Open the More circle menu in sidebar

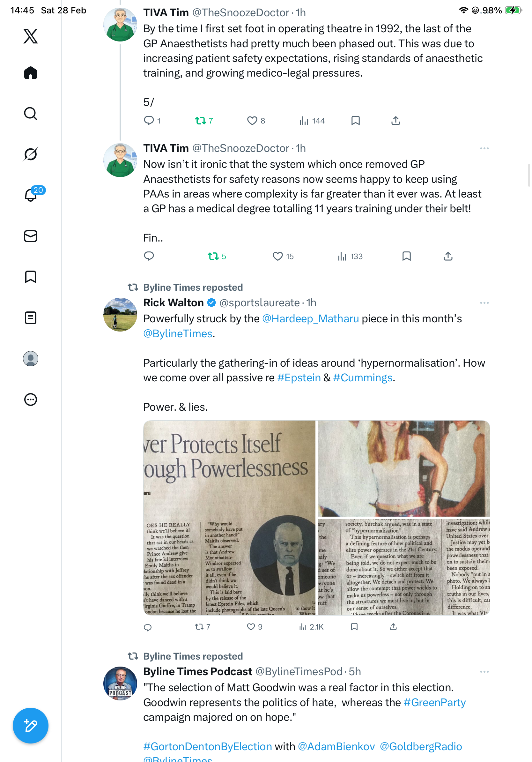[31, 400]
